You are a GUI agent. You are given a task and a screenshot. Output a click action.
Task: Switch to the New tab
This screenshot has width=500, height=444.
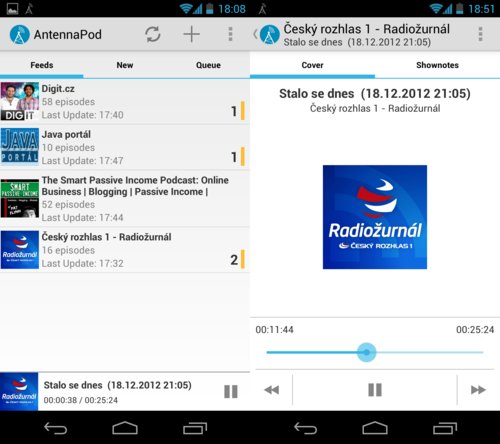pyautogui.click(x=125, y=65)
